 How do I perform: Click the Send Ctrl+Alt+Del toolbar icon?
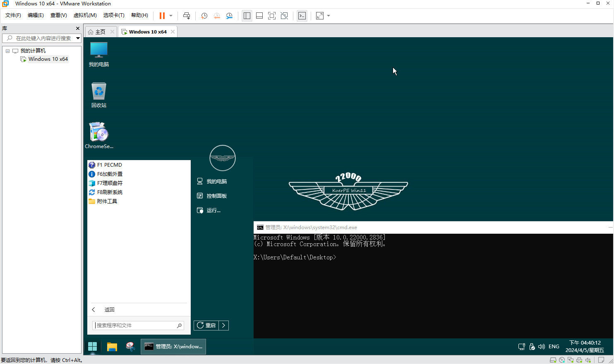(187, 16)
